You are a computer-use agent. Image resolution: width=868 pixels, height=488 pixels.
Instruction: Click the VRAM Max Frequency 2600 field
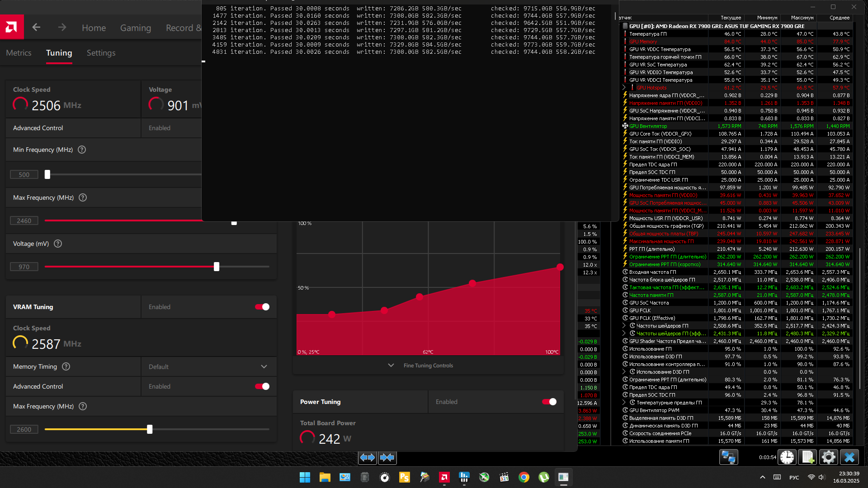(x=24, y=429)
